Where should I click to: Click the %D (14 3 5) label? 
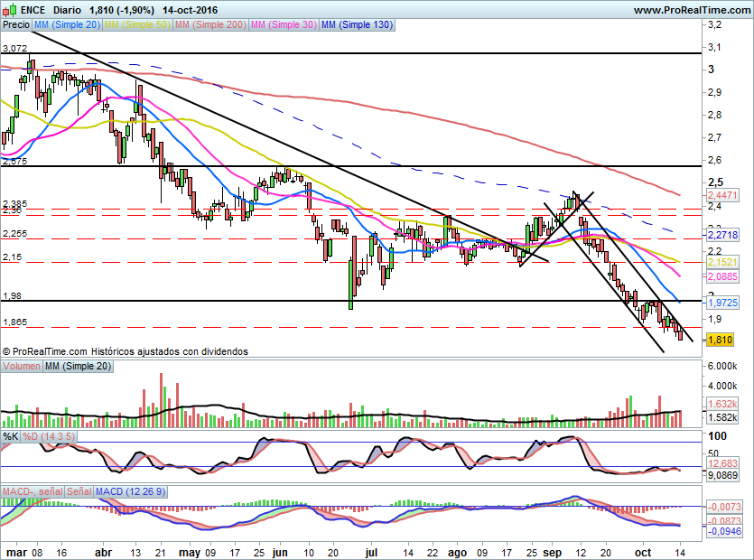tap(49, 436)
